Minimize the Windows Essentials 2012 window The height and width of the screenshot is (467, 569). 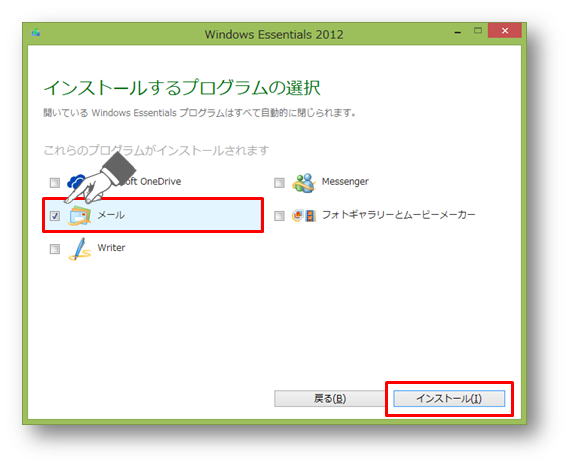coord(458,32)
